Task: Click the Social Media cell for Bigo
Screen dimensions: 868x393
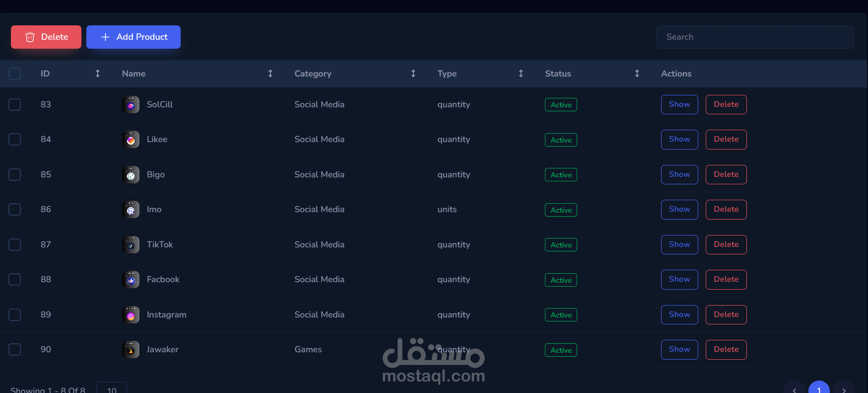Action: point(320,175)
